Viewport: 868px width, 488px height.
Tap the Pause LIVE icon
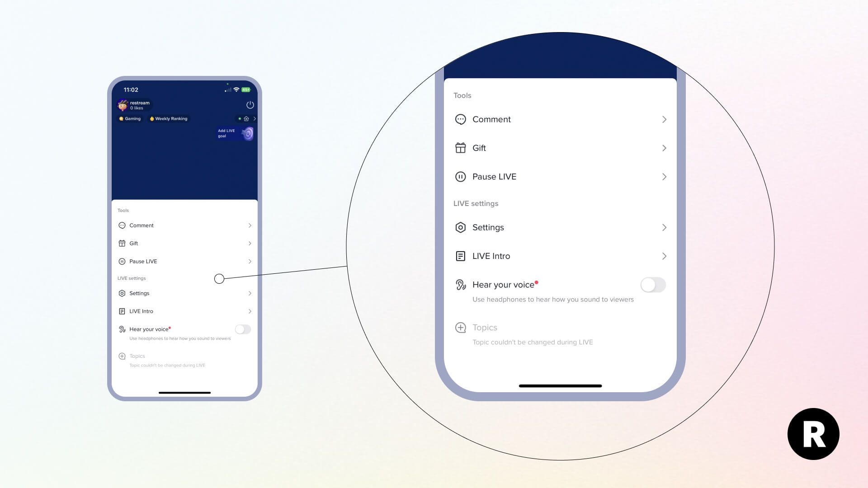pyautogui.click(x=121, y=261)
